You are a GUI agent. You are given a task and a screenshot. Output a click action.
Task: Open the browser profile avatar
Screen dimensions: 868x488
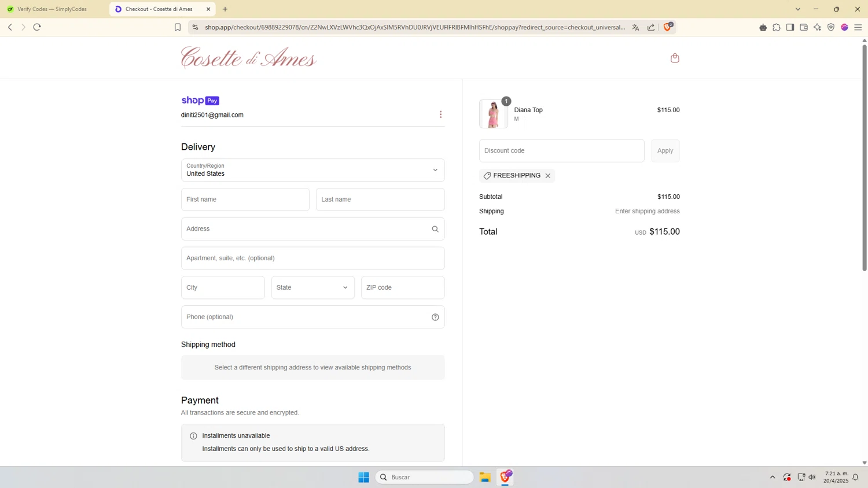pos(844,27)
